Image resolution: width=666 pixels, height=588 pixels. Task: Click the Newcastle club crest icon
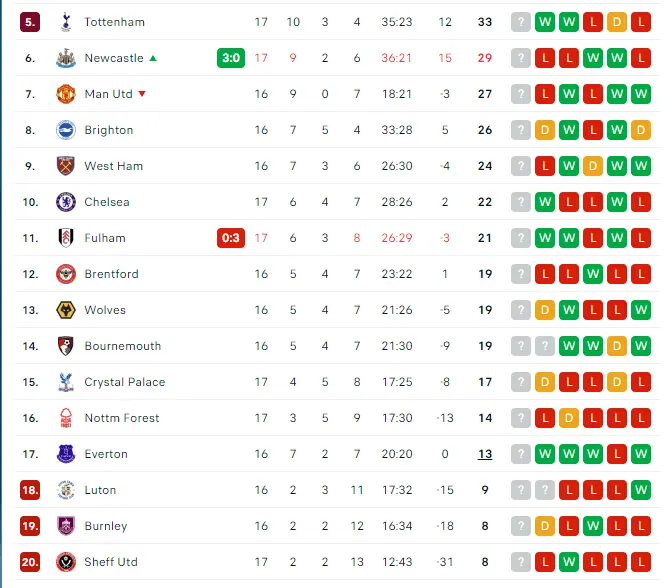tap(66, 58)
